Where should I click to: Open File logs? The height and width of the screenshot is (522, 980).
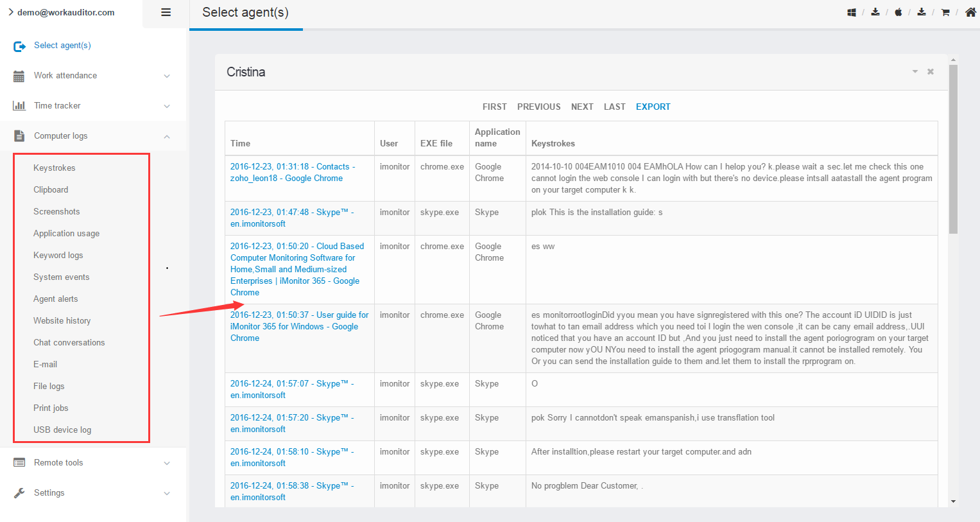pos(49,387)
